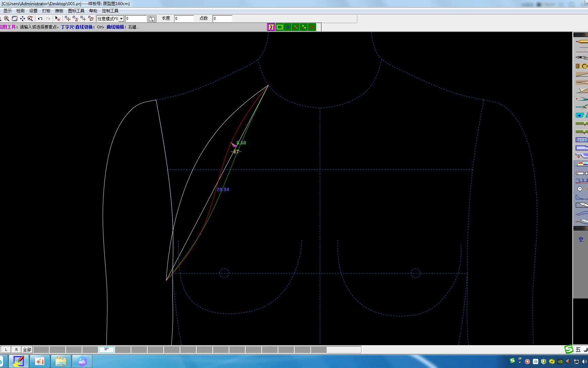Open the 设置 menu
This screenshot has height=368, width=588.
coord(33,11)
